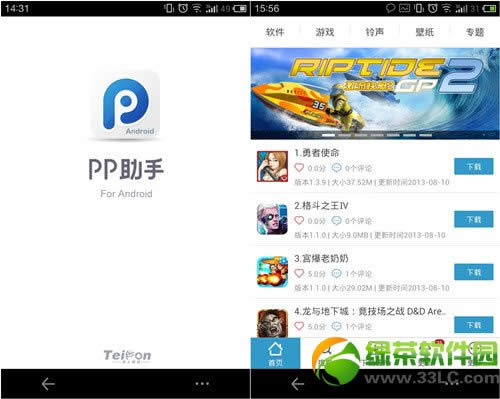Download 宫爆老奶奶 with 下载 button
500x399 pixels.
pyautogui.click(x=474, y=272)
